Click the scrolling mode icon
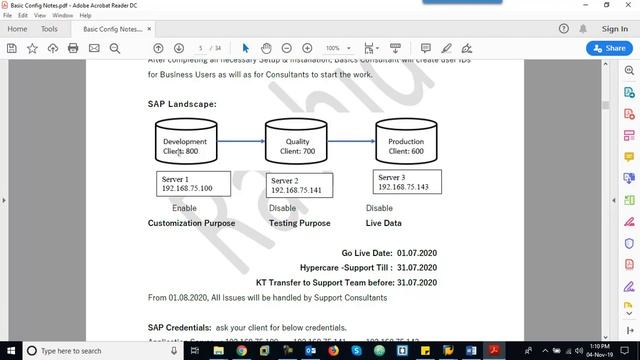 (x=395, y=48)
